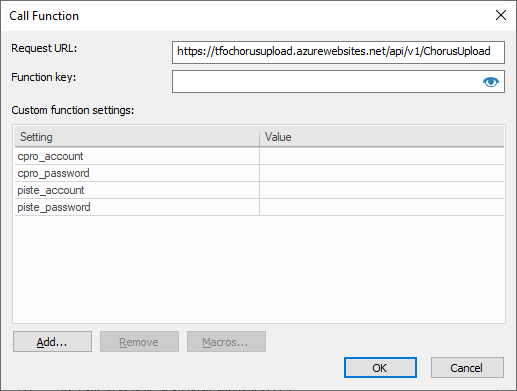517x391 pixels.
Task: Click the value cell for cpro_password
Action: point(382,173)
